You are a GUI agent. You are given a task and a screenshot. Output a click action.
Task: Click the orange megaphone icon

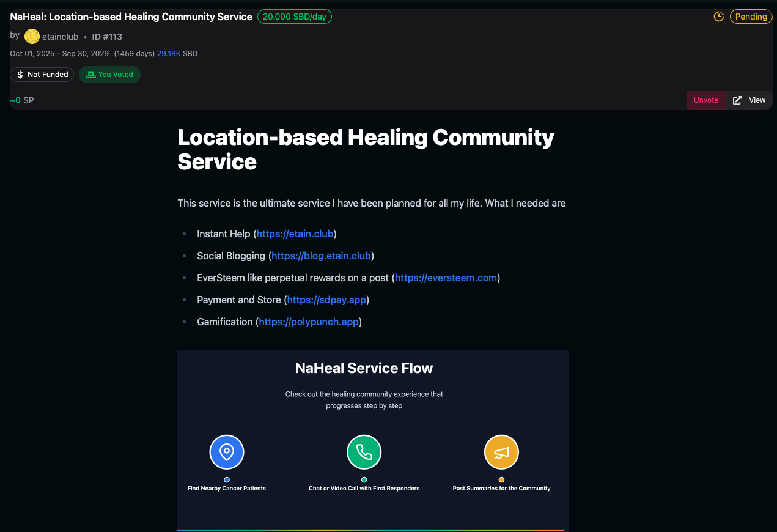click(x=501, y=453)
